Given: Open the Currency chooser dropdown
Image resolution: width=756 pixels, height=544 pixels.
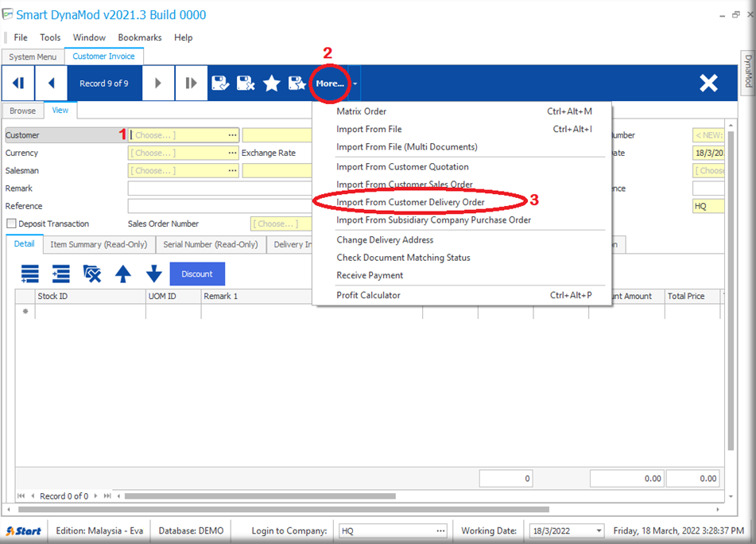Looking at the screenshot, I should (232, 153).
